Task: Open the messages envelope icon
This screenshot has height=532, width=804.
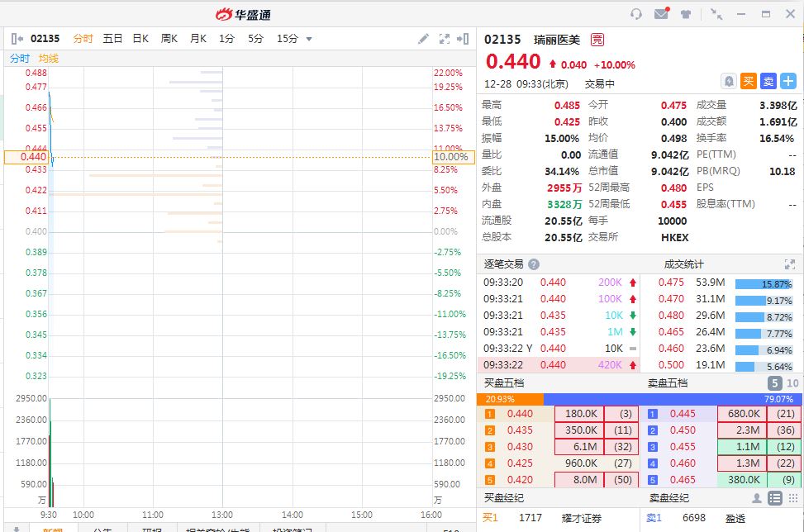Action: pos(661,14)
